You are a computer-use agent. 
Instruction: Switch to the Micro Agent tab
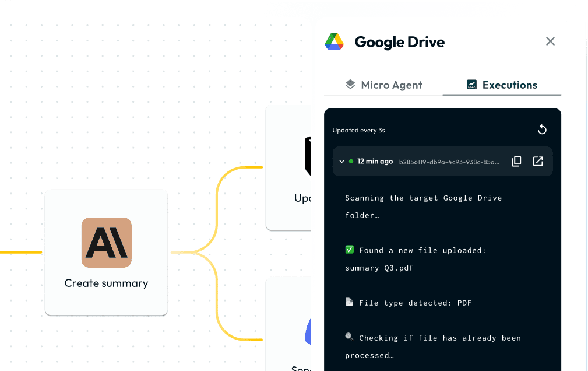[383, 85]
